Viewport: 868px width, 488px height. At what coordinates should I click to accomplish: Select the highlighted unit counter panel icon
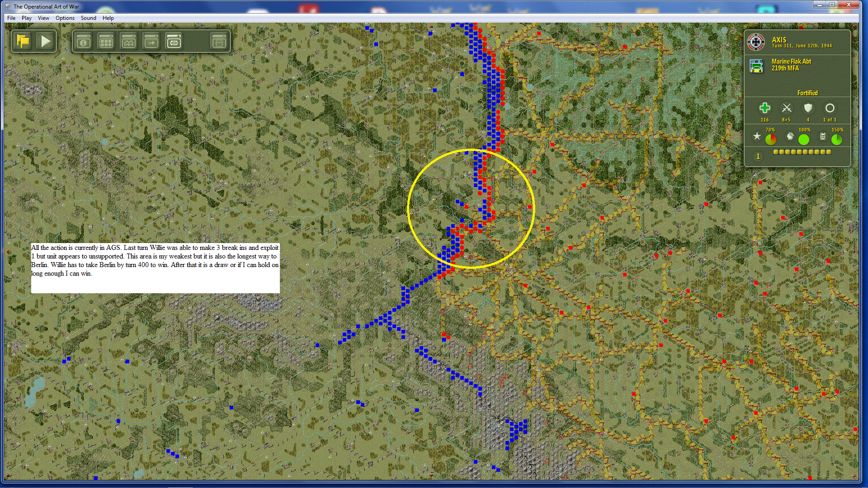point(174,42)
